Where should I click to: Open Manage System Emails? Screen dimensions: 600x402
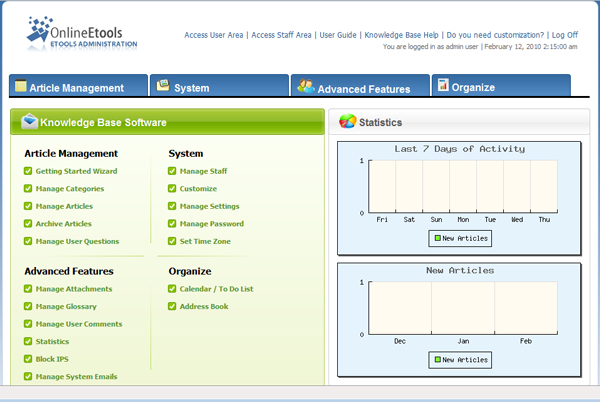point(77,377)
